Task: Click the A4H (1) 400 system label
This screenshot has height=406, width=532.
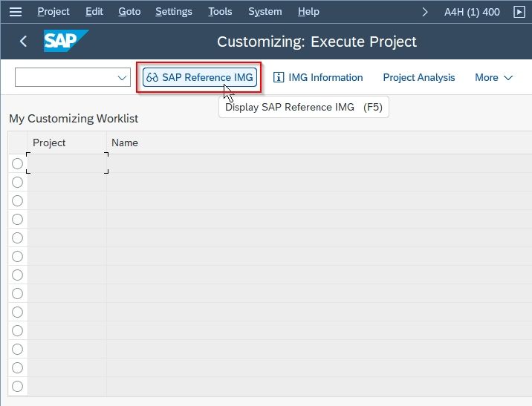Action: tap(472, 12)
